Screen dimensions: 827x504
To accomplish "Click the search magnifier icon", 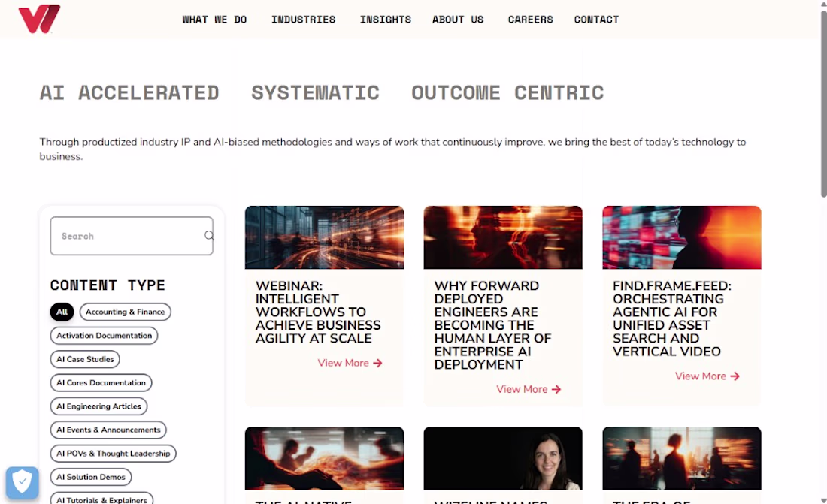I will pos(210,236).
